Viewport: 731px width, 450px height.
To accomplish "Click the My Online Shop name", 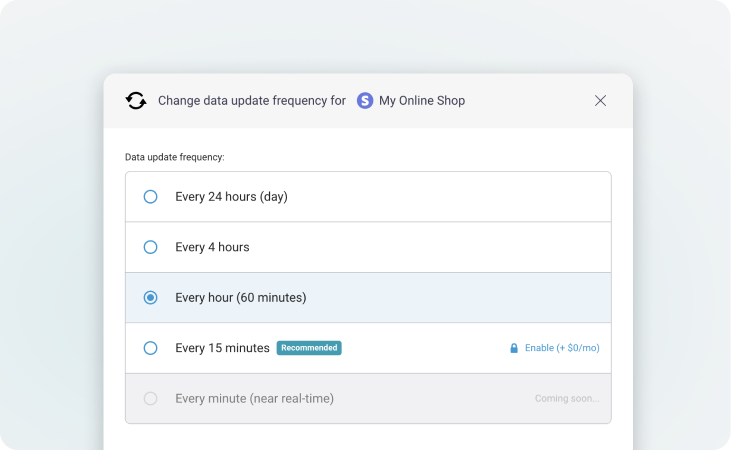I will tap(421, 100).
